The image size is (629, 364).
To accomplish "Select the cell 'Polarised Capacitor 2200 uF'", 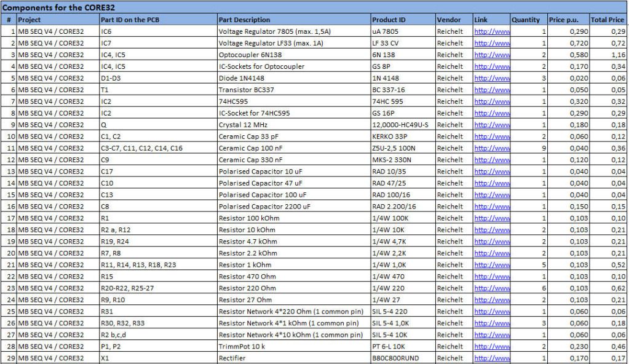I will [x=294, y=206].
